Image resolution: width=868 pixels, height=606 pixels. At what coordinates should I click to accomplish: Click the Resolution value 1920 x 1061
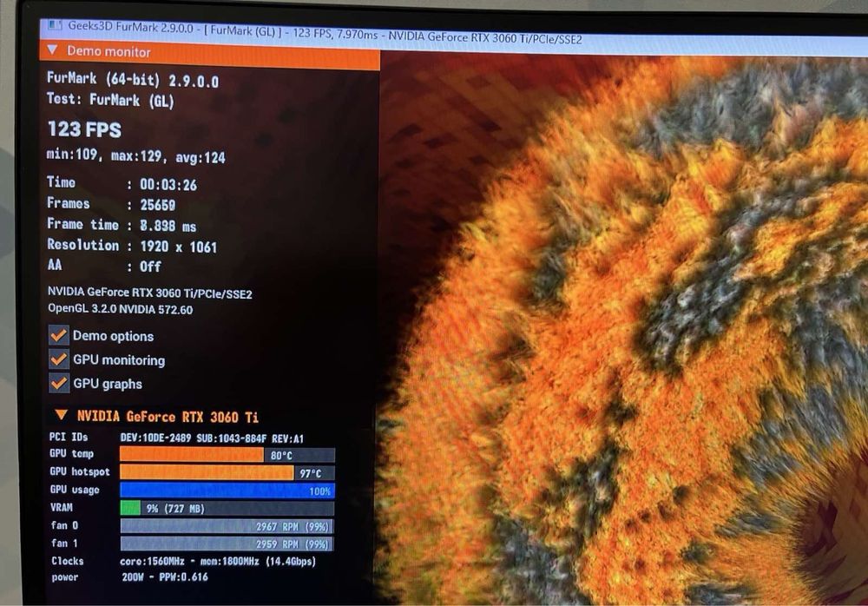tap(178, 247)
